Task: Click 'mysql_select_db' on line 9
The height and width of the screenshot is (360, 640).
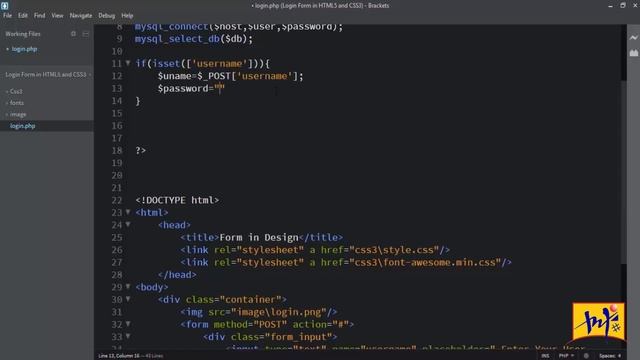Action: tap(177, 39)
